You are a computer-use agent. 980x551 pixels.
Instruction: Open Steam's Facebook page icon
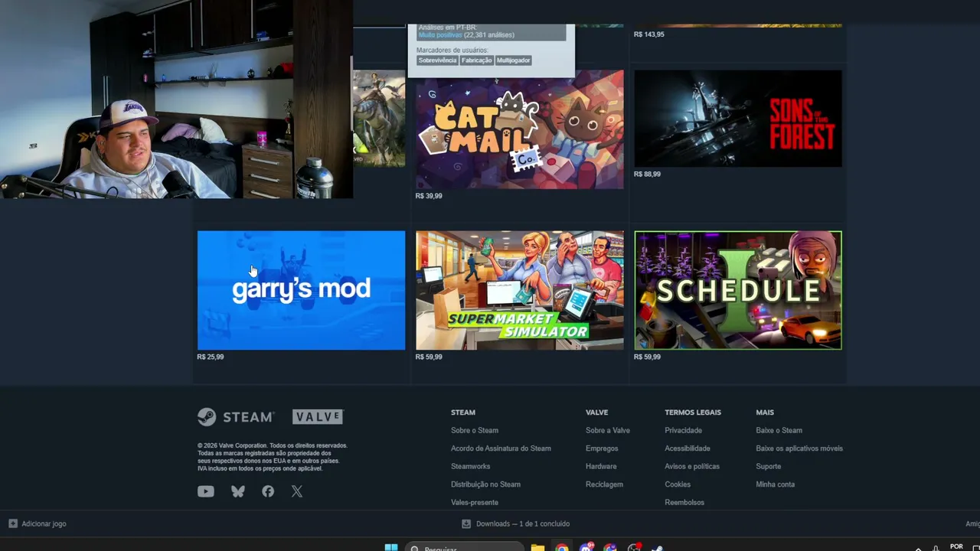click(268, 491)
